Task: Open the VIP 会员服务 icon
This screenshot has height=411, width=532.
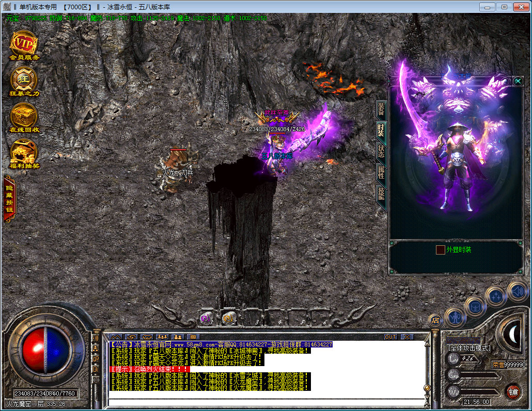Action: (x=24, y=45)
